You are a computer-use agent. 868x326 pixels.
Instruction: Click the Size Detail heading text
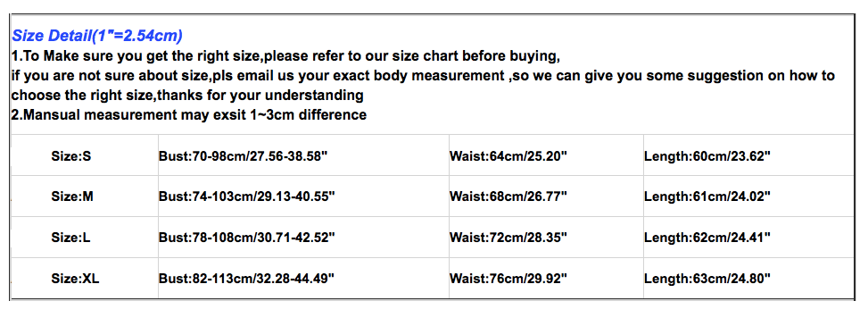(x=97, y=37)
